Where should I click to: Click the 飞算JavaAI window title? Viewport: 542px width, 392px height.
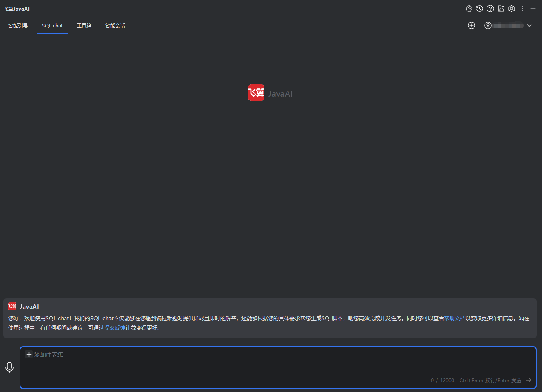tap(16, 9)
